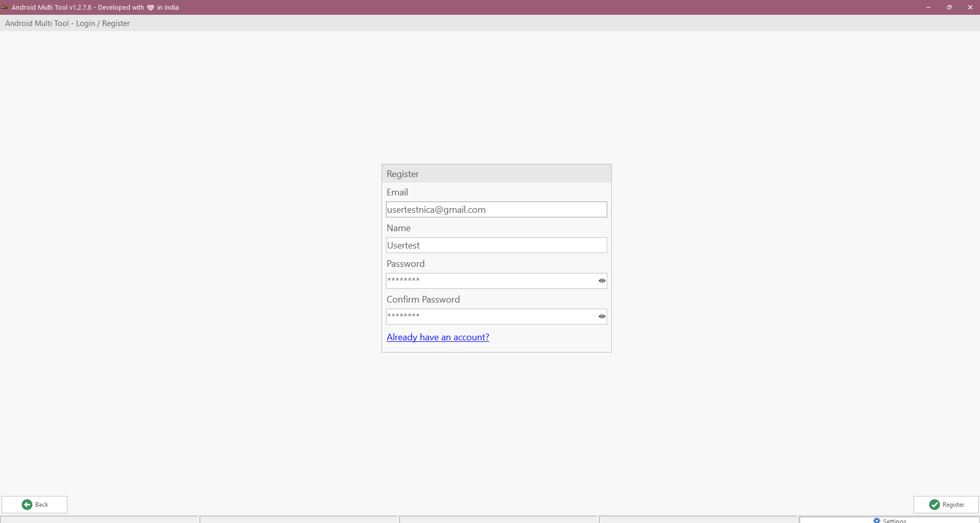Open Settings from the bottom bar
This screenshot has height=523, width=980.
pyautogui.click(x=890, y=520)
